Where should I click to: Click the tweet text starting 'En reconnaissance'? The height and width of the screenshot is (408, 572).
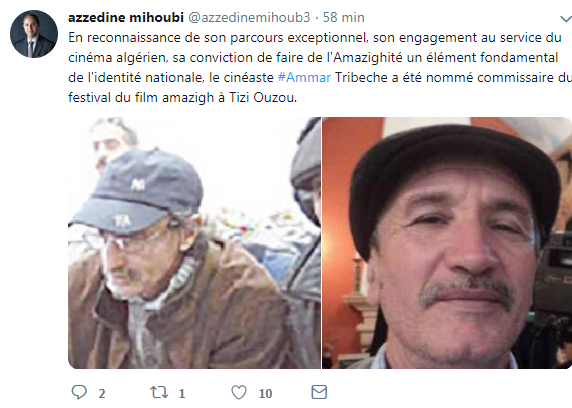320,67
